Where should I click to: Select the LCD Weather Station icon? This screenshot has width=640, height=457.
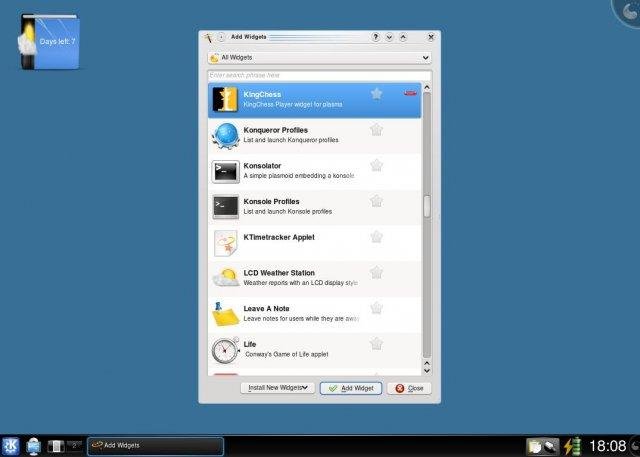coord(225,278)
